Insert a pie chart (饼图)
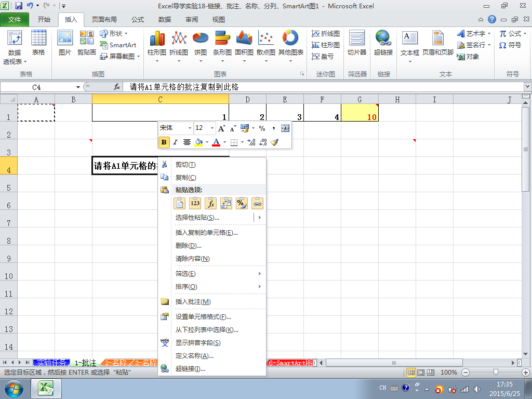Screen dimensions: 532x399 [201, 46]
